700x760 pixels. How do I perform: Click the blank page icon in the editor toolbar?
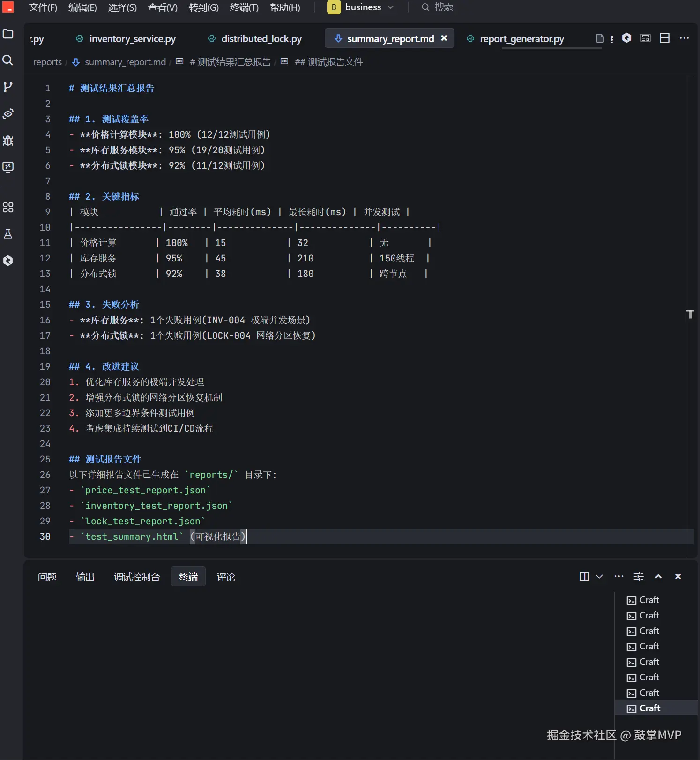[599, 38]
